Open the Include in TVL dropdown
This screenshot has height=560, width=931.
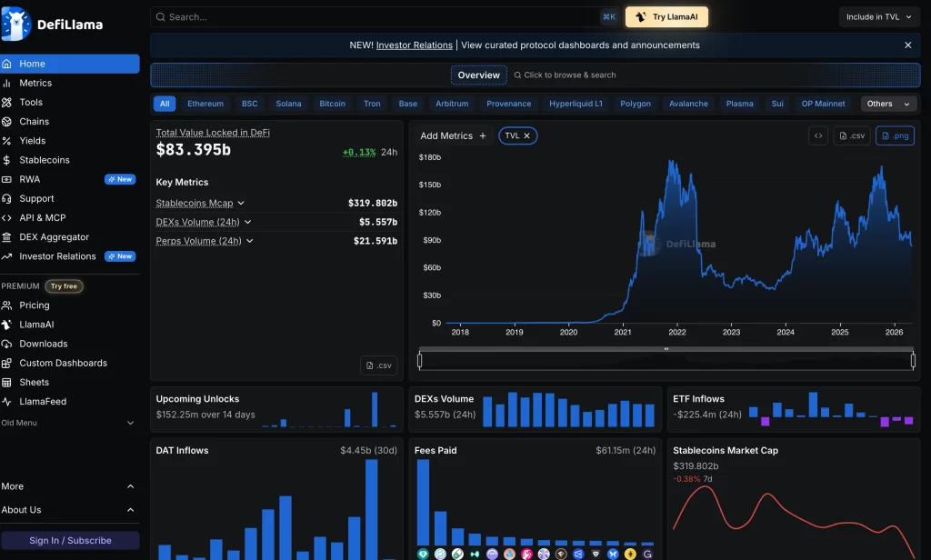click(x=879, y=17)
